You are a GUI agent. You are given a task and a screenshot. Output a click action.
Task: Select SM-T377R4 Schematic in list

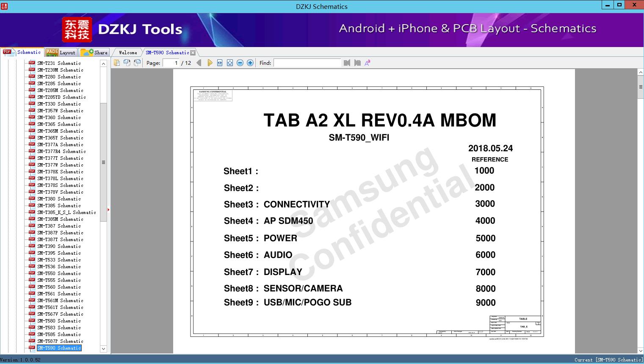[61, 151]
